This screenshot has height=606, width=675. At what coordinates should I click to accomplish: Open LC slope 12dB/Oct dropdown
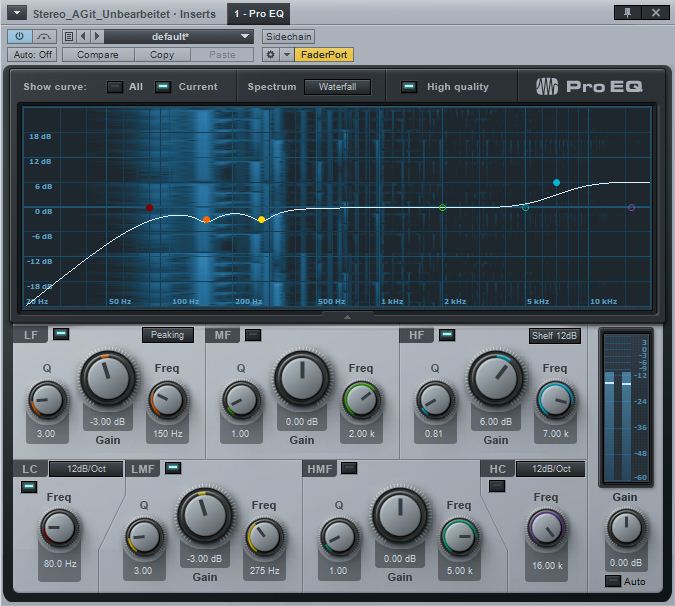click(86, 469)
